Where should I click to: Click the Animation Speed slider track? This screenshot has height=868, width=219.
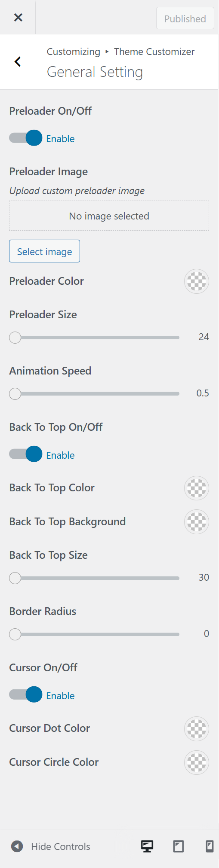coord(94,393)
